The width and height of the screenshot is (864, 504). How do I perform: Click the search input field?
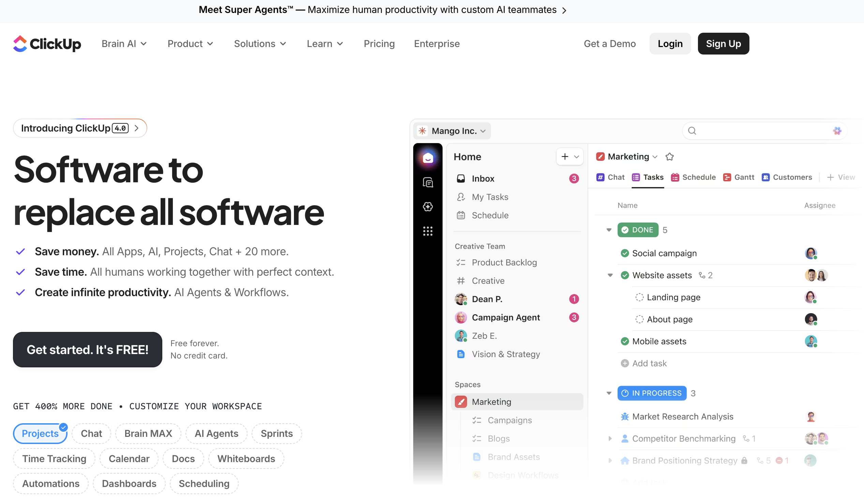[761, 131]
